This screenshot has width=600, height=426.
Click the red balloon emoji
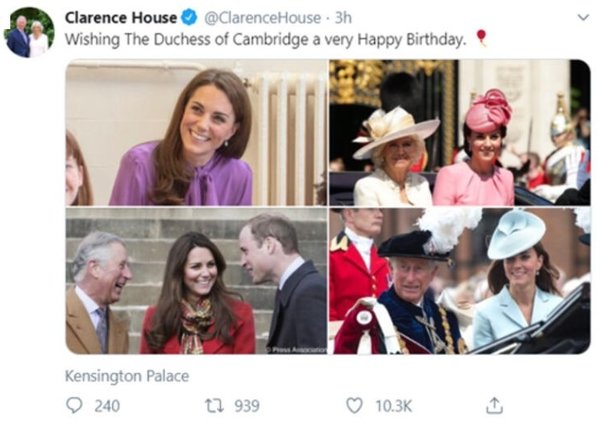click(x=481, y=39)
